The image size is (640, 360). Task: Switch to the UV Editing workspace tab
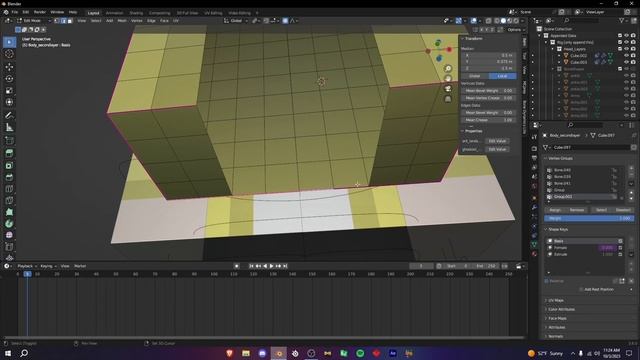coord(213,13)
